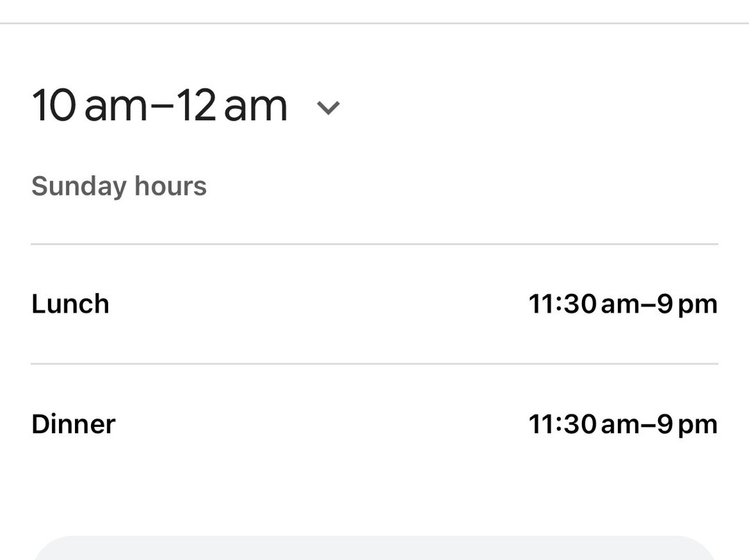
Task: Tap blank space right of the hours chevron
Action: [527, 108]
